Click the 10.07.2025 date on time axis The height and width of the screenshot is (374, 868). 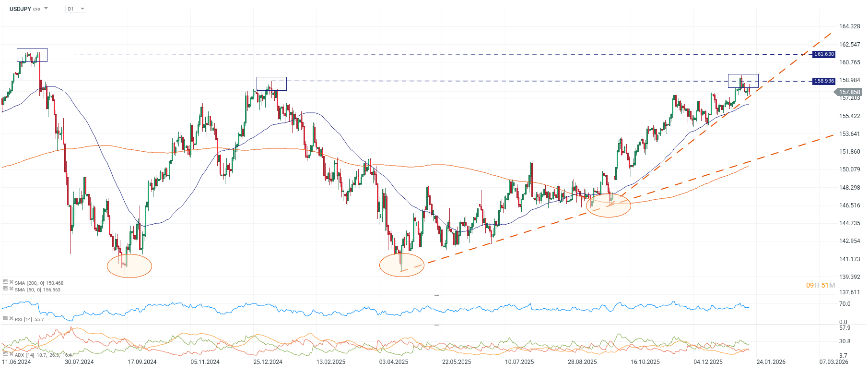[519, 362]
